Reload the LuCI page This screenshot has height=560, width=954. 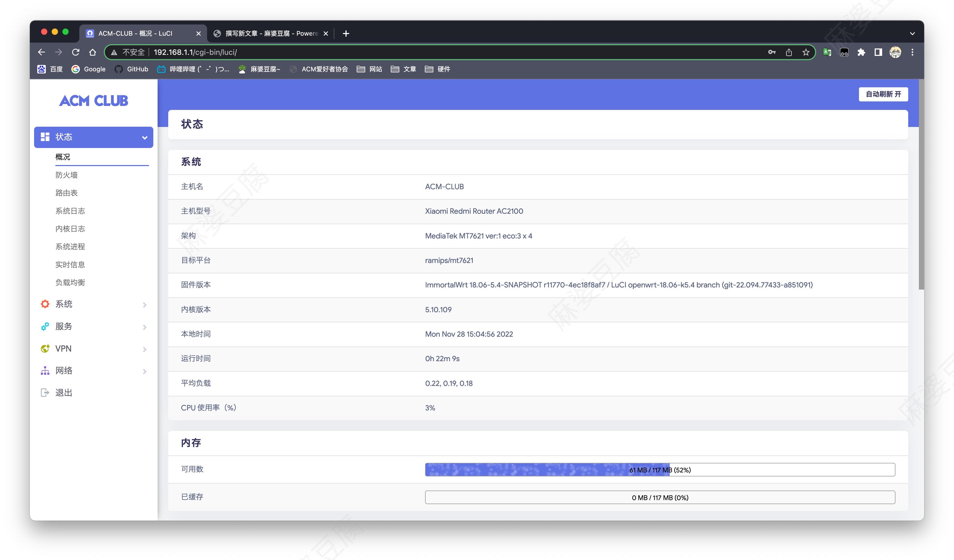(x=76, y=52)
